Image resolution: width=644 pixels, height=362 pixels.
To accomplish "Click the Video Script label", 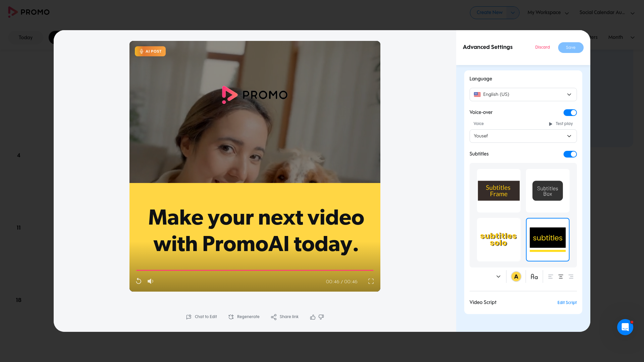I will 483,302.
